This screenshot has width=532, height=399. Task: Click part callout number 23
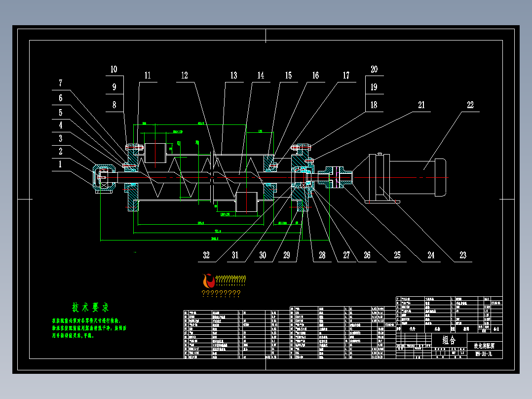pos(463,255)
